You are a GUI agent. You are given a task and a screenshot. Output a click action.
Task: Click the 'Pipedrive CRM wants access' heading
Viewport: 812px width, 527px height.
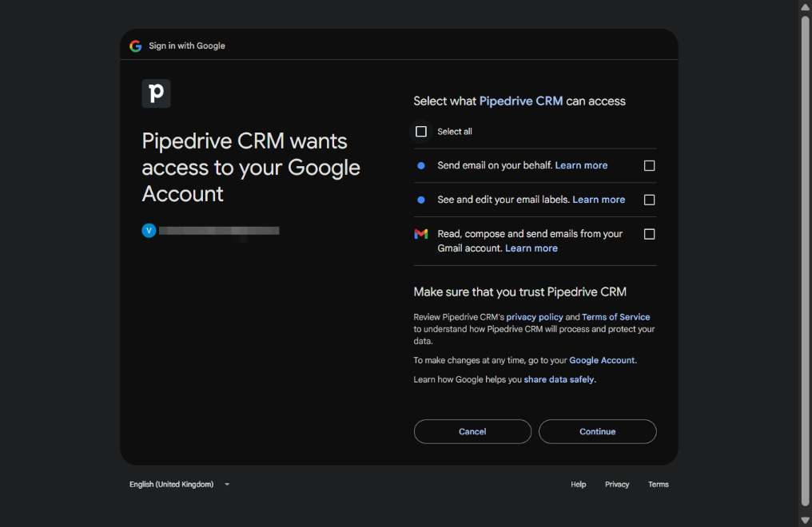coord(251,168)
